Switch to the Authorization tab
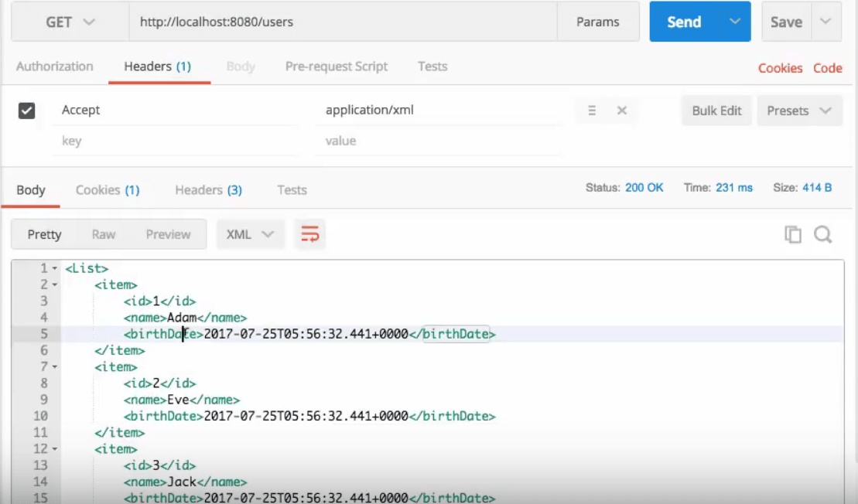Viewport: 858px width, 504px height. [55, 66]
